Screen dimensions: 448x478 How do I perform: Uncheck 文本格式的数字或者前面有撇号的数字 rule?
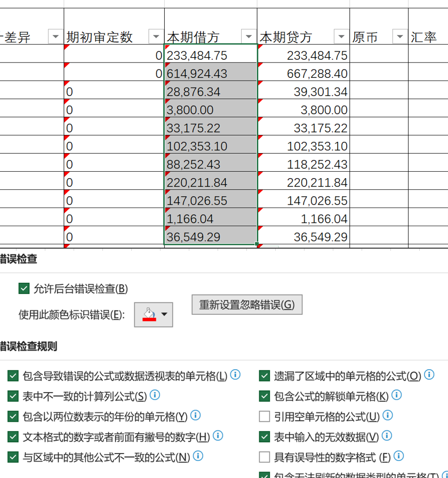tap(13, 437)
